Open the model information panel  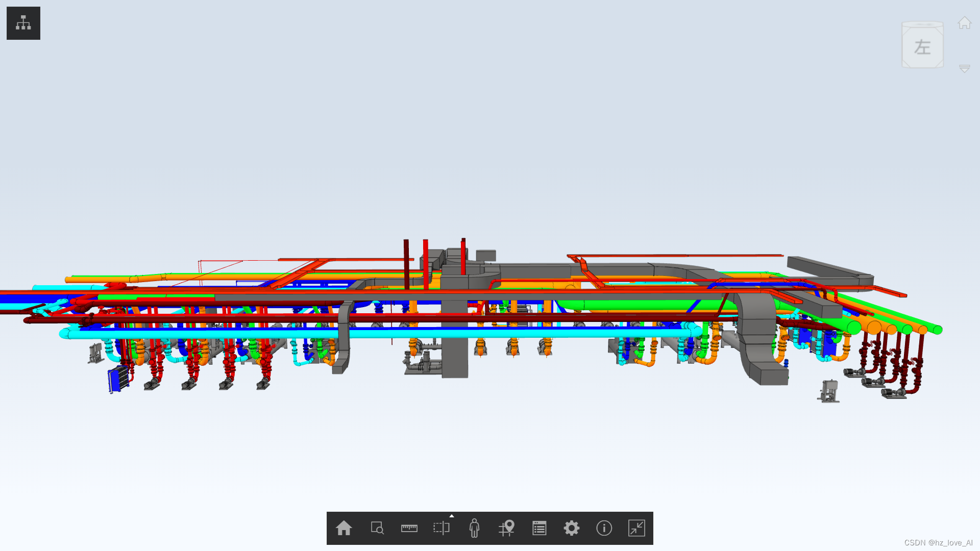point(604,528)
